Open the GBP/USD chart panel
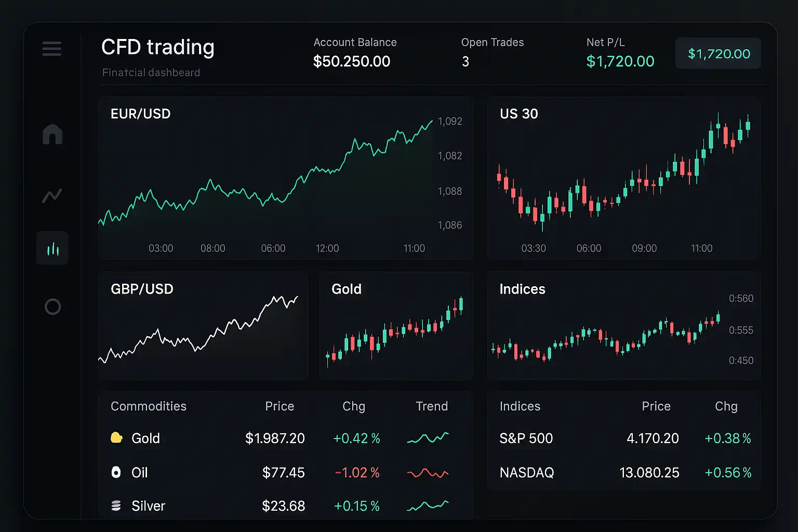798x532 pixels. [x=203, y=326]
